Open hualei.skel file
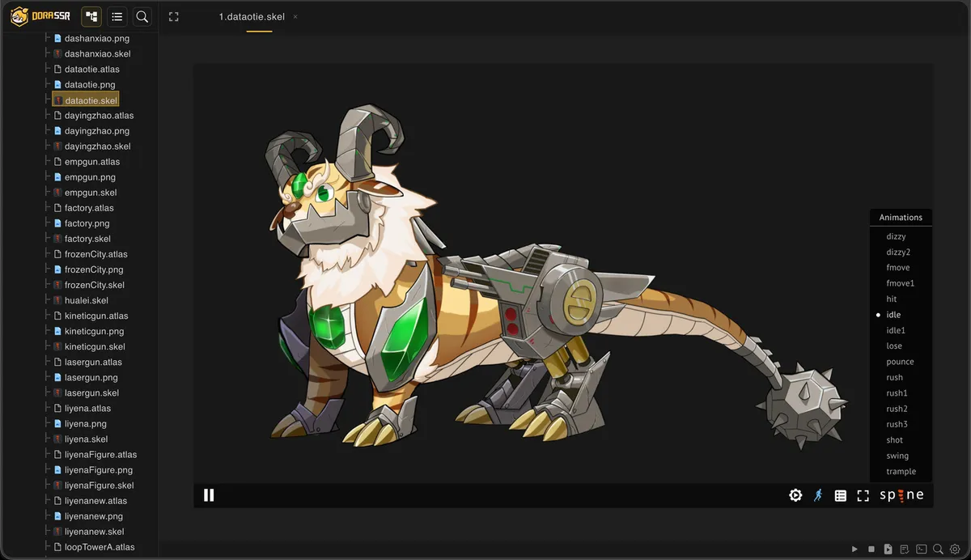 [86, 300]
